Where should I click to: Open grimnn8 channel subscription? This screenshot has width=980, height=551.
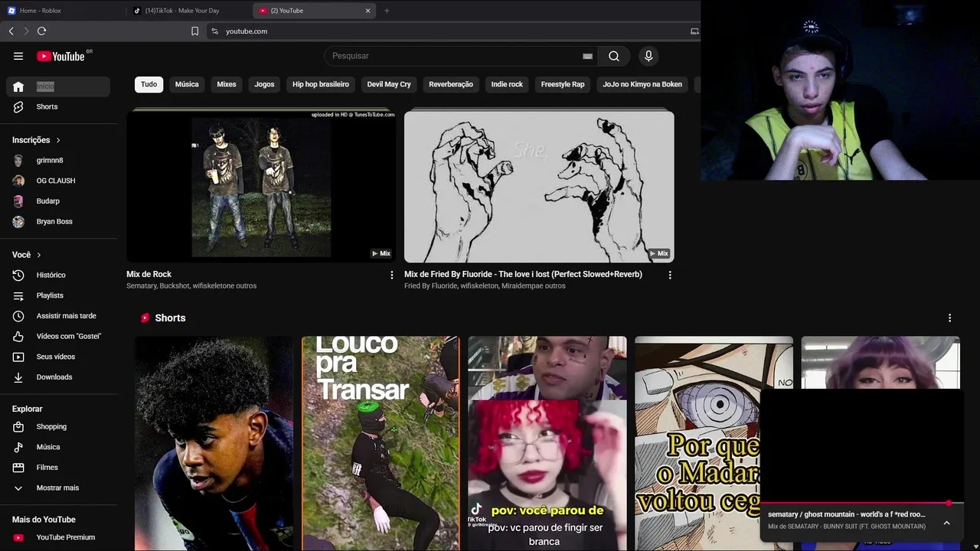point(58,160)
